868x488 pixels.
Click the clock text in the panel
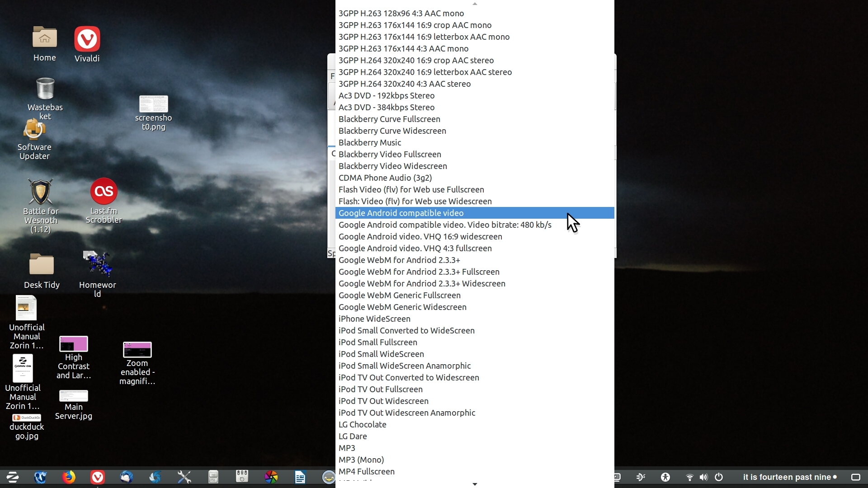tap(787, 477)
